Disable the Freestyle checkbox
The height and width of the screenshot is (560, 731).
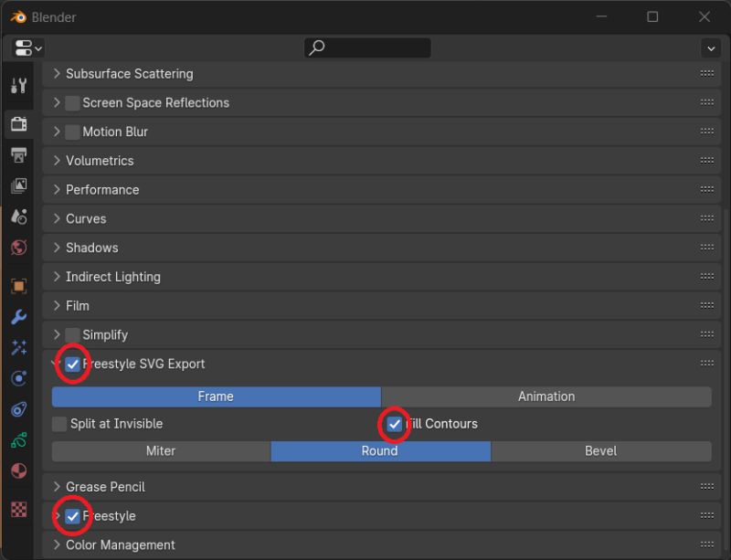coord(72,515)
